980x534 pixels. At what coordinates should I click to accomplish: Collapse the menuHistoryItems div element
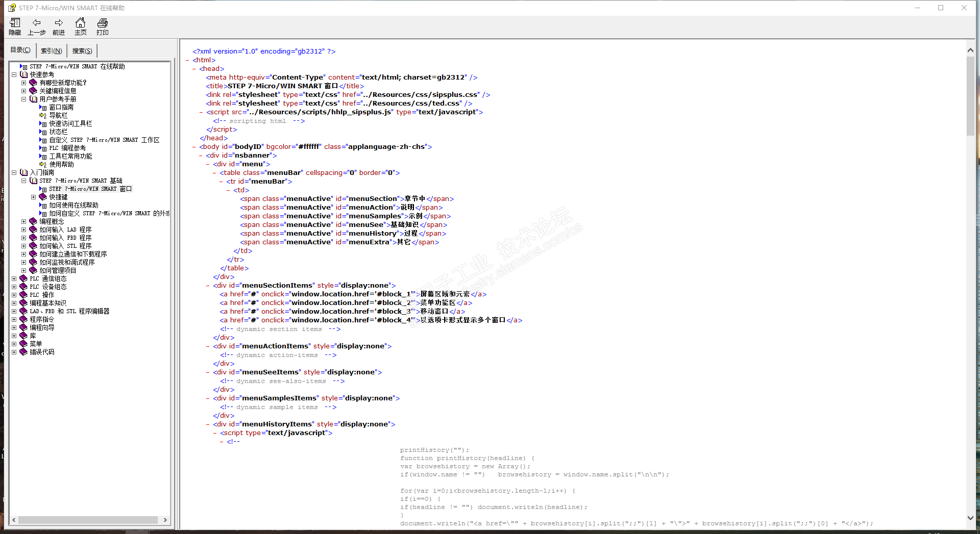208,424
